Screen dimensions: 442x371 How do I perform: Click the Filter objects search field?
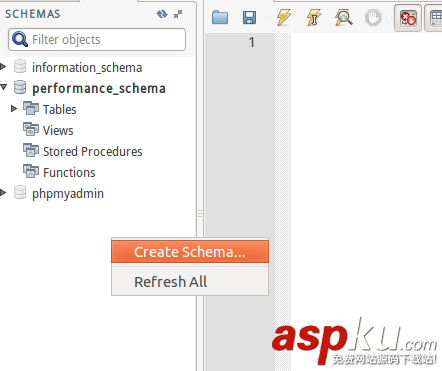pos(97,40)
